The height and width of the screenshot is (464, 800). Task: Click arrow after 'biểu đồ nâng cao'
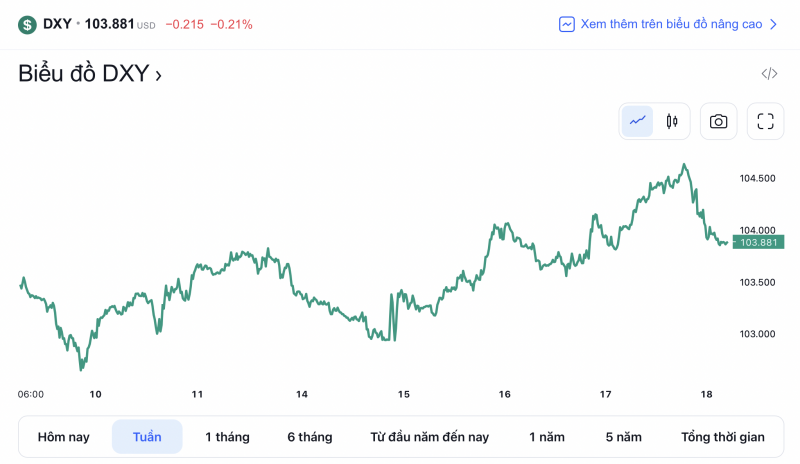pyautogui.click(x=772, y=24)
